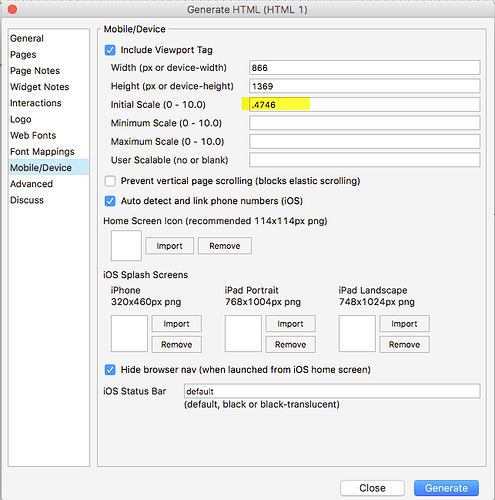Focus the User Scalable field
The image size is (495, 500).
click(x=364, y=160)
